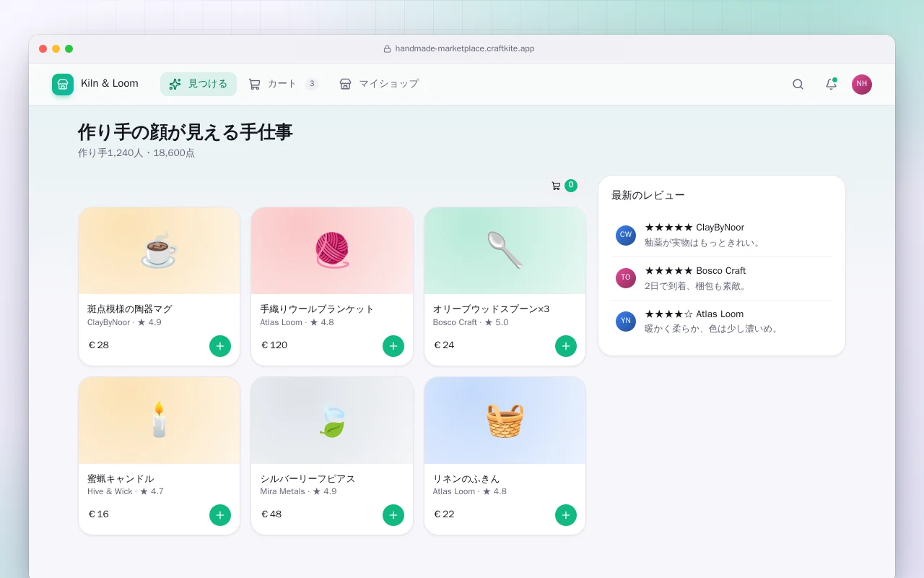Screen dimensions: 924x578
Task: Click the CW reviewer avatar
Action: point(626,235)
